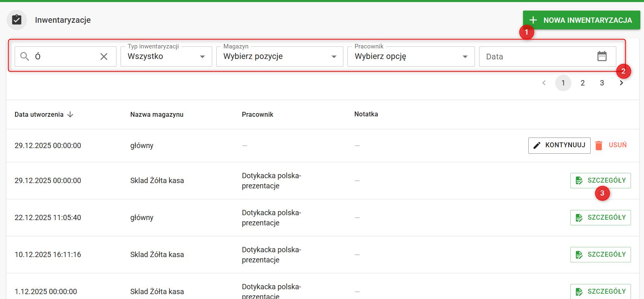Go to next page with right chevron
644x299 pixels.
coord(621,83)
